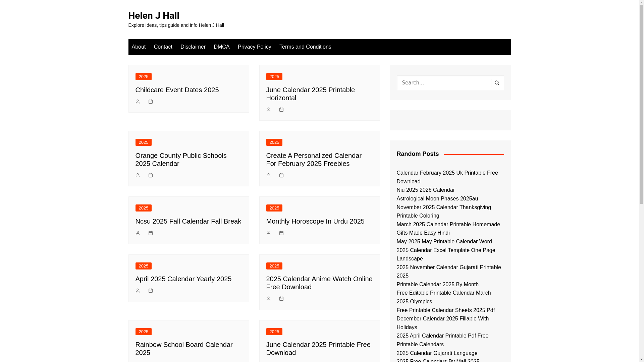The width and height of the screenshot is (644, 362).
Task: Open Free Editable Printable Calendar March link
Action: [x=443, y=297]
